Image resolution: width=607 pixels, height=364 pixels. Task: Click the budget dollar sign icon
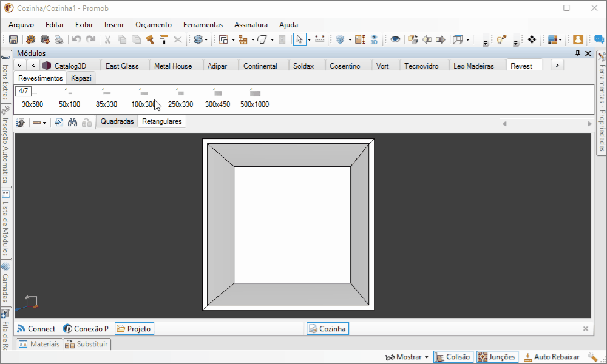[x=198, y=39]
